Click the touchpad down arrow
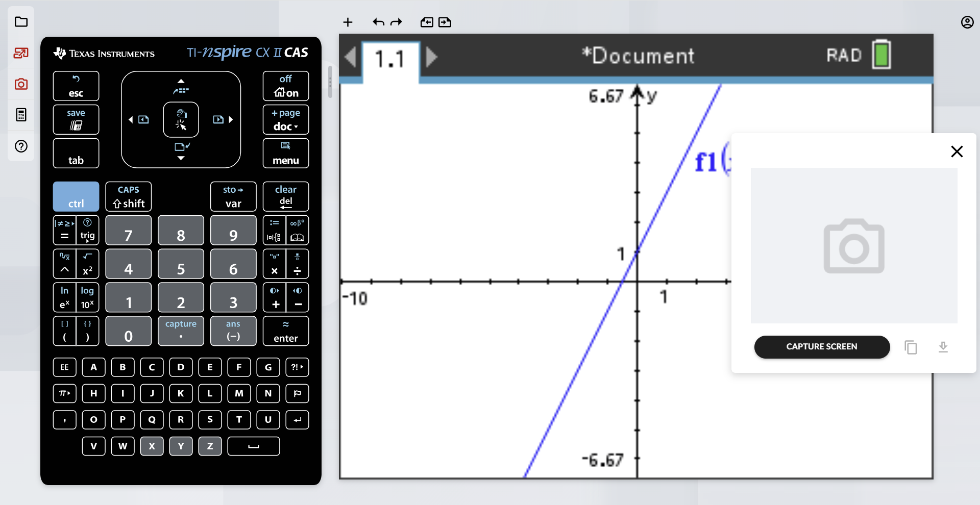The image size is (980, 505). point(181,157)
